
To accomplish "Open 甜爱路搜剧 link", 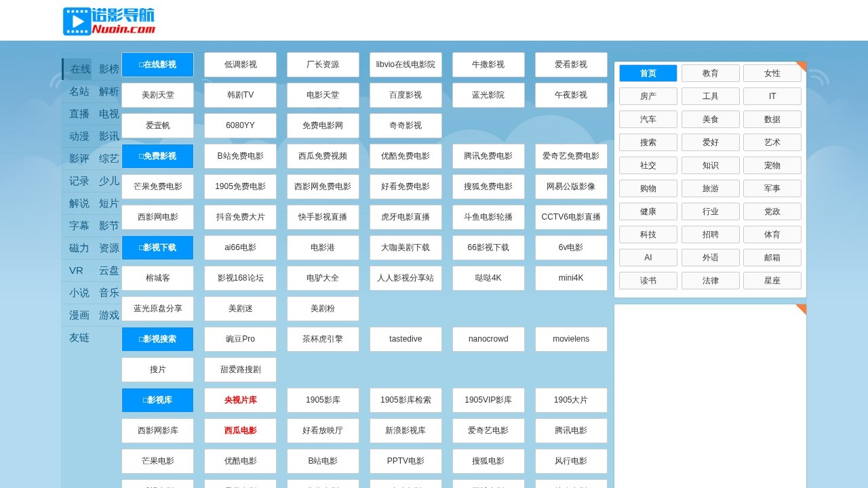I will (x=240, y=370).
